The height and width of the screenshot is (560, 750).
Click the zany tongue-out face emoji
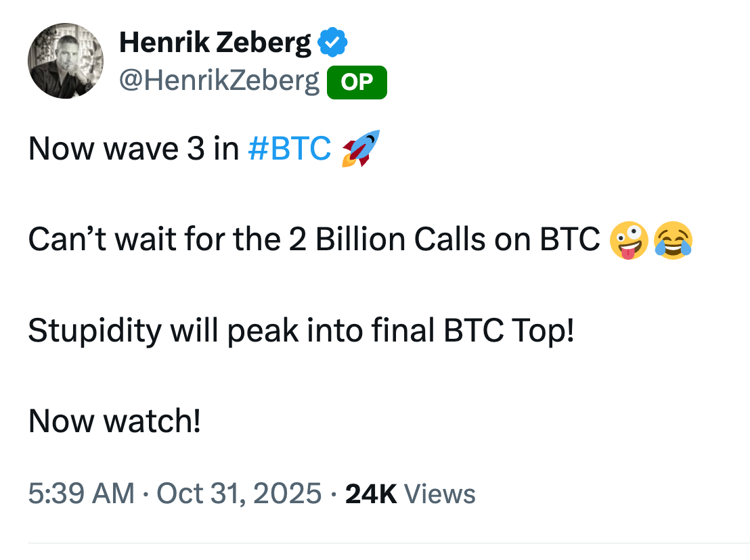[x=629, y=240]
